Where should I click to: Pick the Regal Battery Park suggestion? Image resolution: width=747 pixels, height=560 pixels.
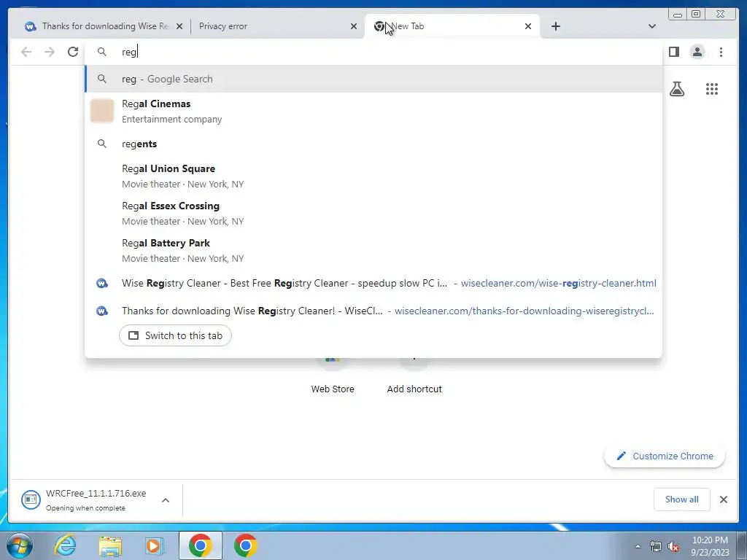373,251
